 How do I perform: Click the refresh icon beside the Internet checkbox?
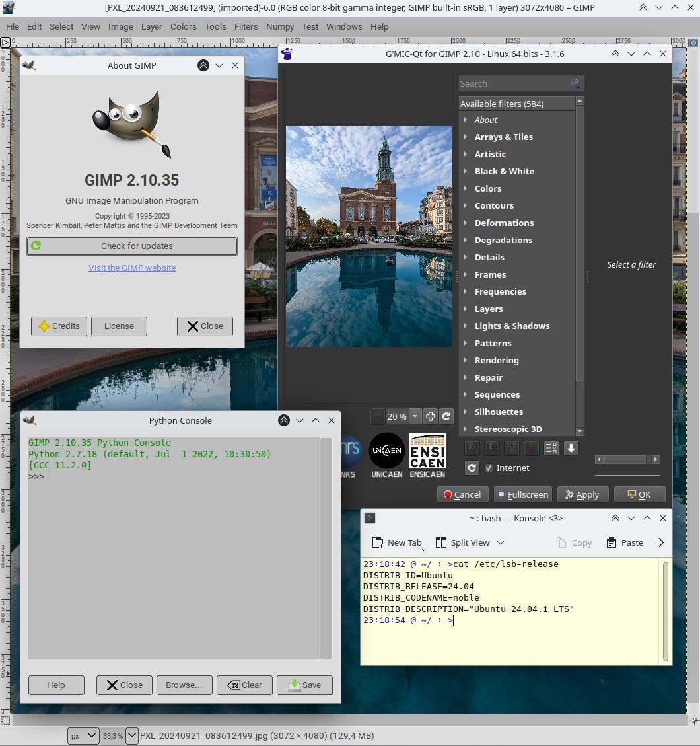pos(472,468)
